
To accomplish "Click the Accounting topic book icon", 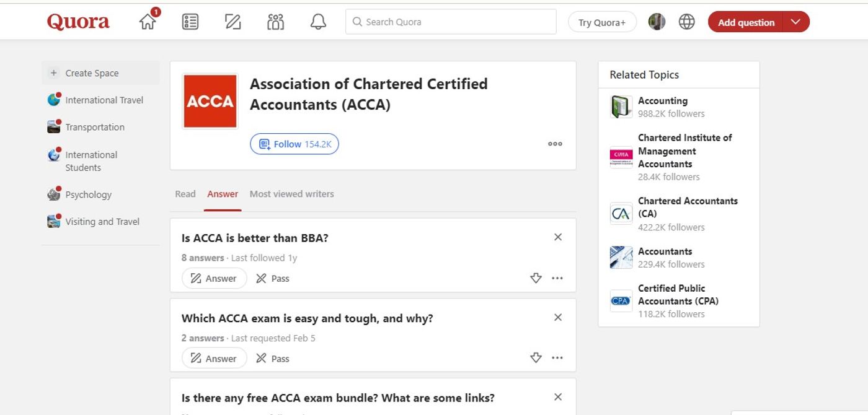I will click(621, 107).
